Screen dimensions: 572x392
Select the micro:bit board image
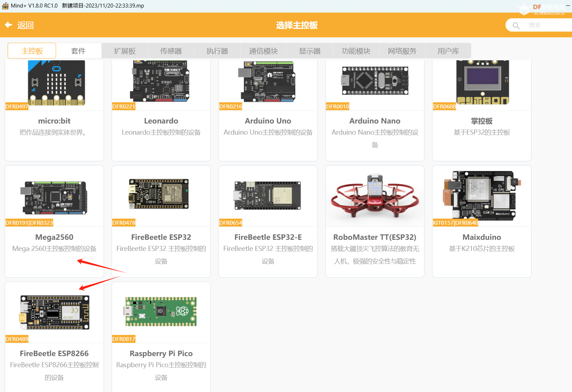coord(56,82)
